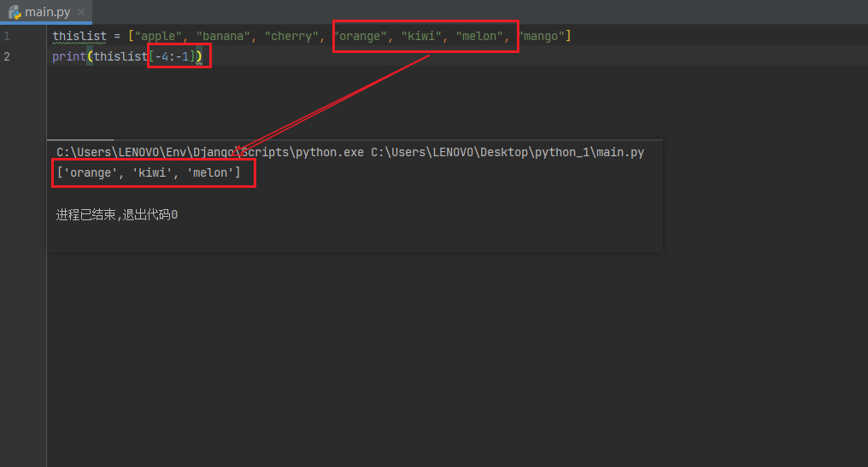This screenshot has height=467, width=868.
Task: Click the "mango" string in the list
Action: click(x=541, y=36)
